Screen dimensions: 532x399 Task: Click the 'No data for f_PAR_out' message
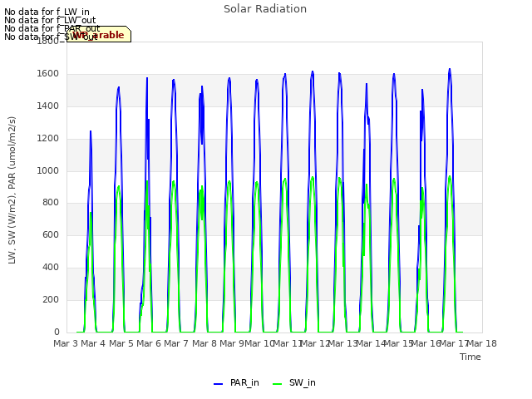tap(52, 28)
